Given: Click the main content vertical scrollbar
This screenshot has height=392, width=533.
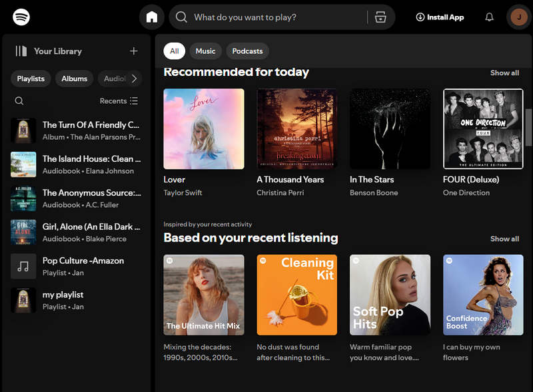Looking at the screenshot, I should [x=528, y=127].
